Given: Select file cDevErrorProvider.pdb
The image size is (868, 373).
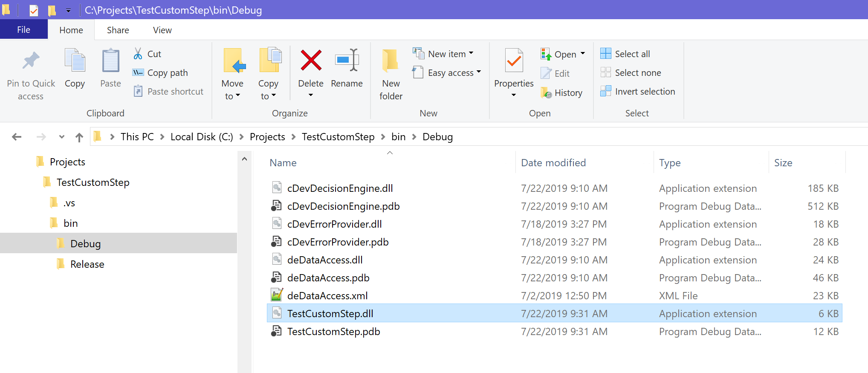Looking at the screenshot, I should tap(338, 242).
